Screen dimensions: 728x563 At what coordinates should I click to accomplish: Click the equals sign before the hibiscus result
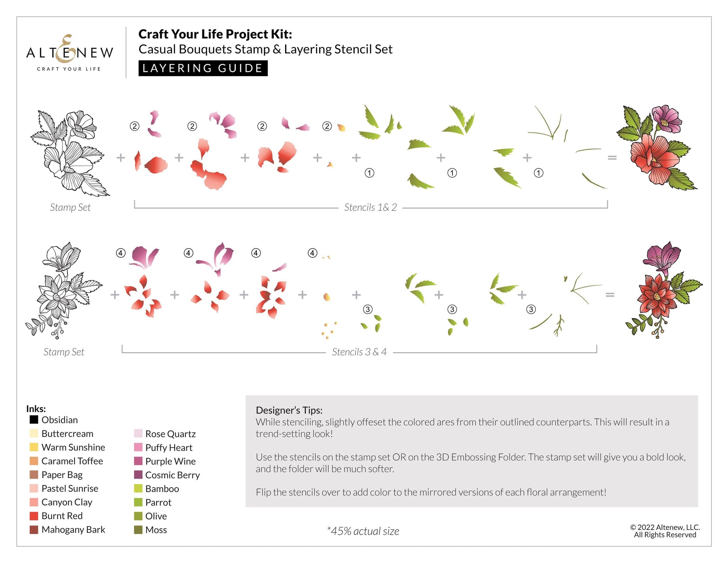(612, 157)
